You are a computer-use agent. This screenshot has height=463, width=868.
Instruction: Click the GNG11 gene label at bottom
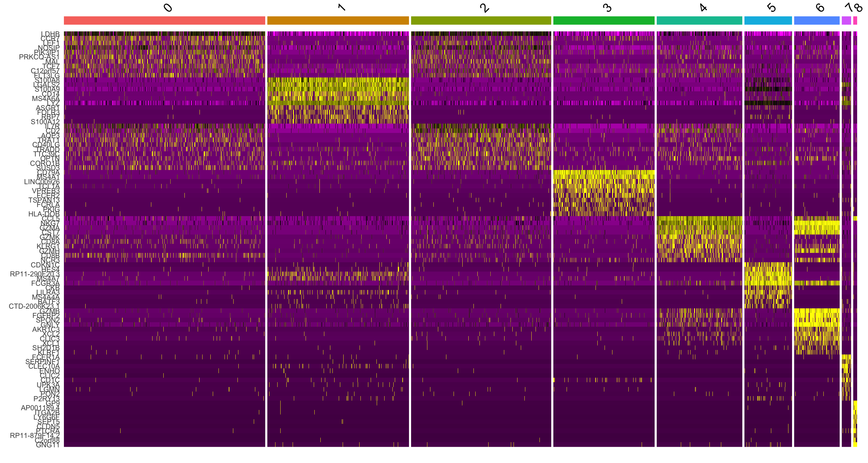[x=48, y=445]
